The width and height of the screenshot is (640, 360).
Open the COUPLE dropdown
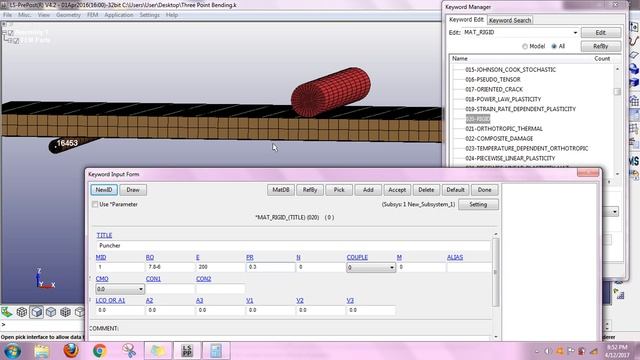pyautogui.click(x=371, y=267)
